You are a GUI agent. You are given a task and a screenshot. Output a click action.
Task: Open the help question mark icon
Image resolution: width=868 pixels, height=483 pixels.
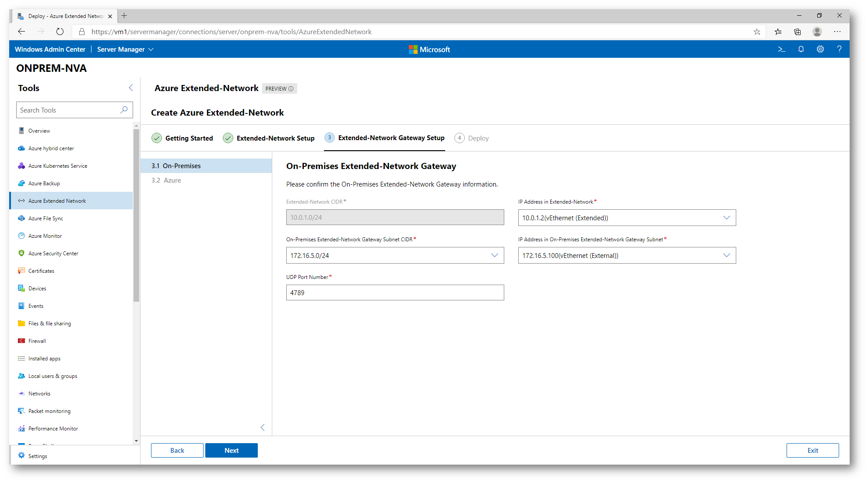[839, 49]
